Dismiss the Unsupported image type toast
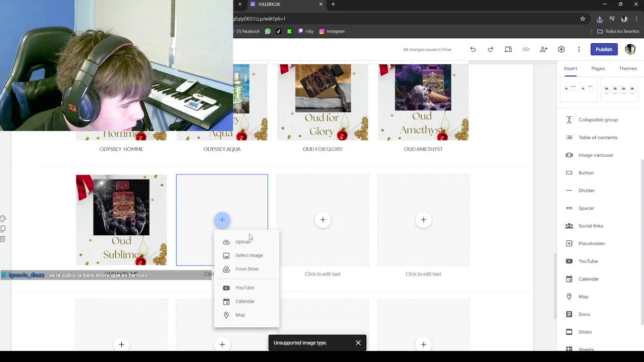Viewport: 644px width, 362px height. [358, 343]
